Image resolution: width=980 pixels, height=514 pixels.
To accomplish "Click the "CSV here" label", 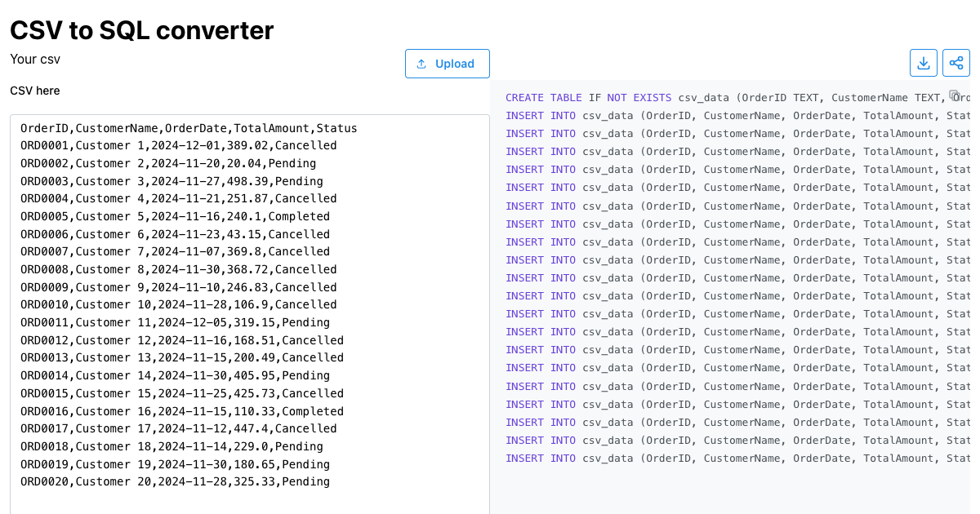I will [x=34, y=91].
